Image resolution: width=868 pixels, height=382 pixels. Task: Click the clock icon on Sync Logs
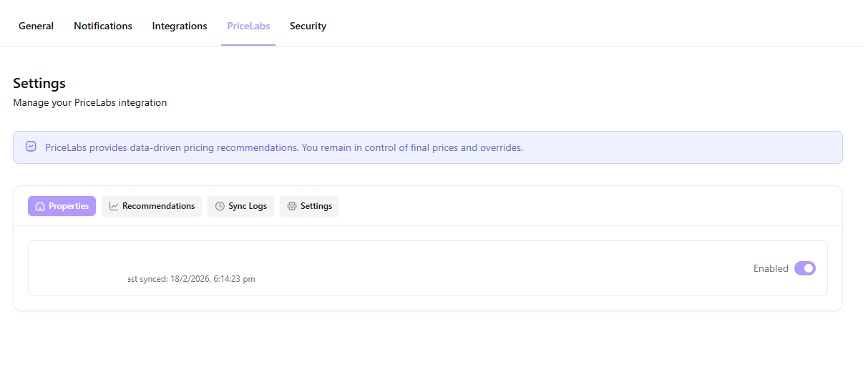(220, 206)
